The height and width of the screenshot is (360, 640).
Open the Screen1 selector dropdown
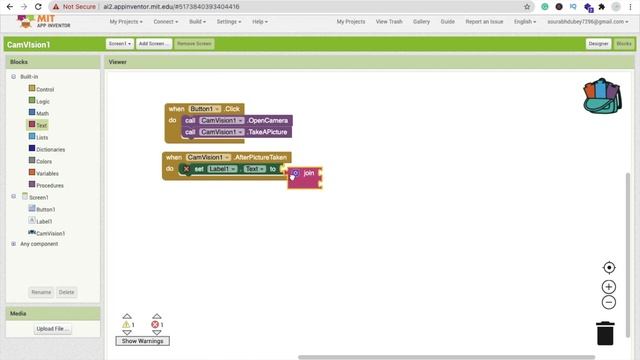[120, 44]
